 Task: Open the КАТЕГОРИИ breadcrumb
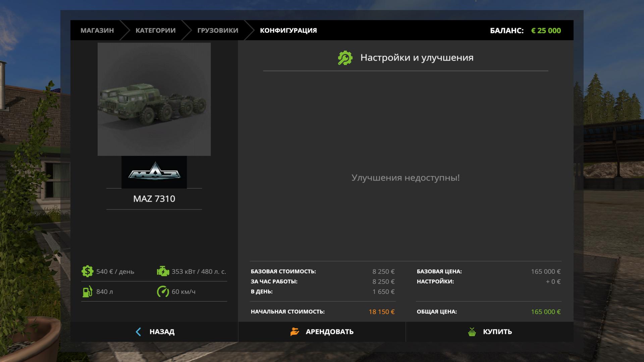155,31
